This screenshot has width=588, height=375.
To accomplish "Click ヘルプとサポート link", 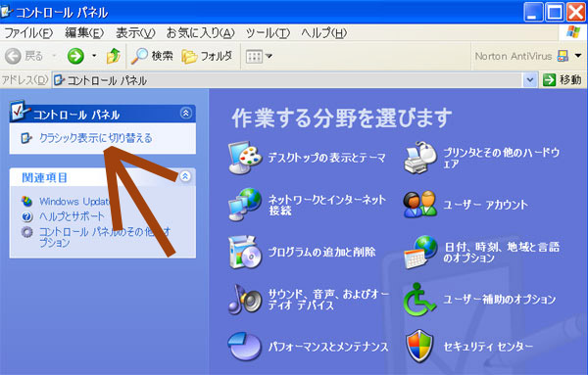I will pos(72,216).
